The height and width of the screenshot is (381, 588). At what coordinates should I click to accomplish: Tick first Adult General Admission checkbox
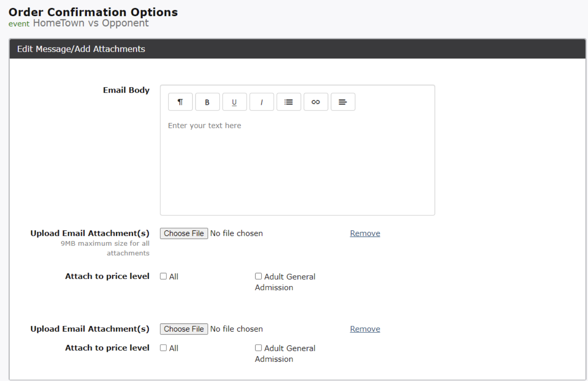[258, 276]
